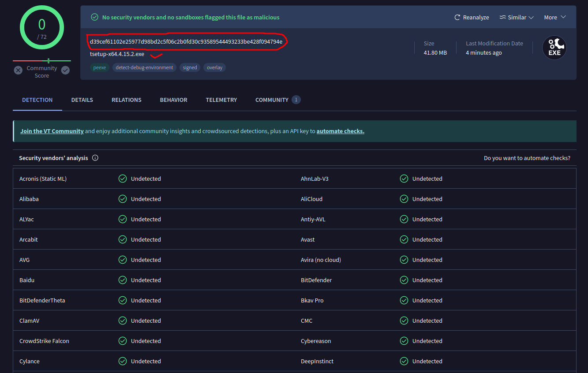
Task: Click the community score upvote check icon
Action: [65, 70]
